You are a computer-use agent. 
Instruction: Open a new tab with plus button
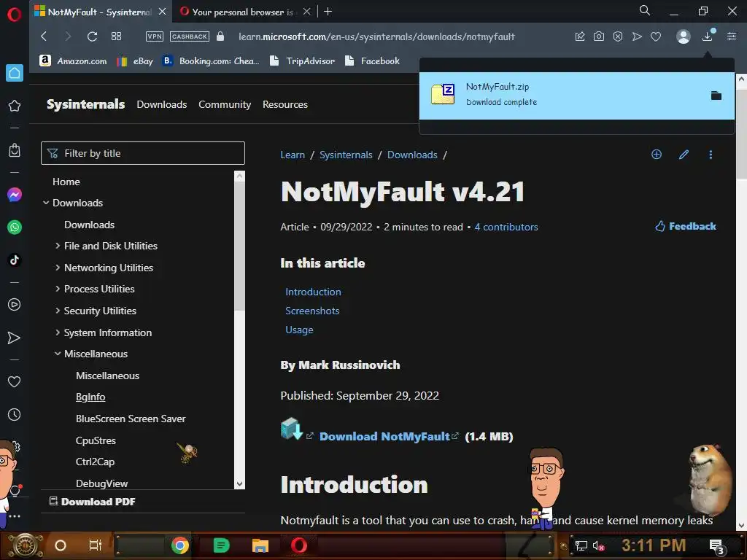pos(328,12)
